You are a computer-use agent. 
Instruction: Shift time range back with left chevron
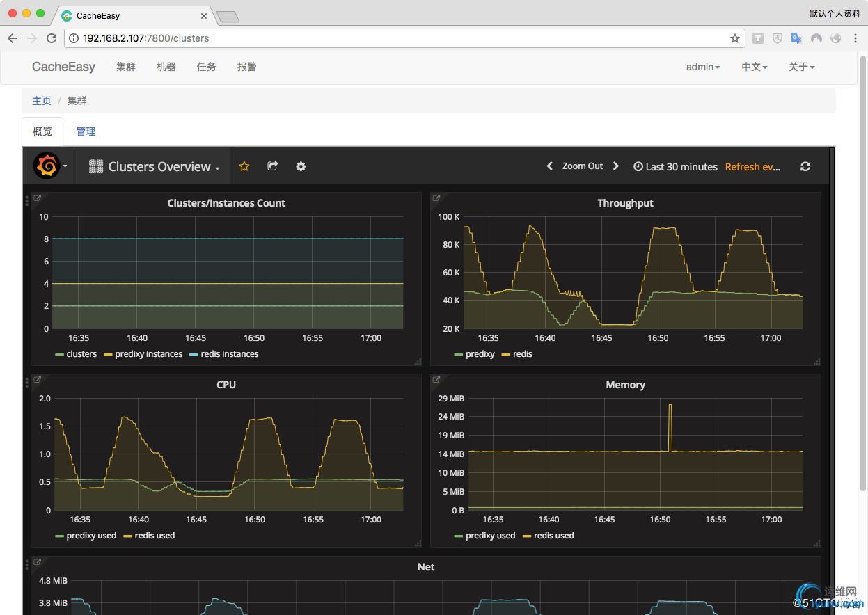click(549, 166)
